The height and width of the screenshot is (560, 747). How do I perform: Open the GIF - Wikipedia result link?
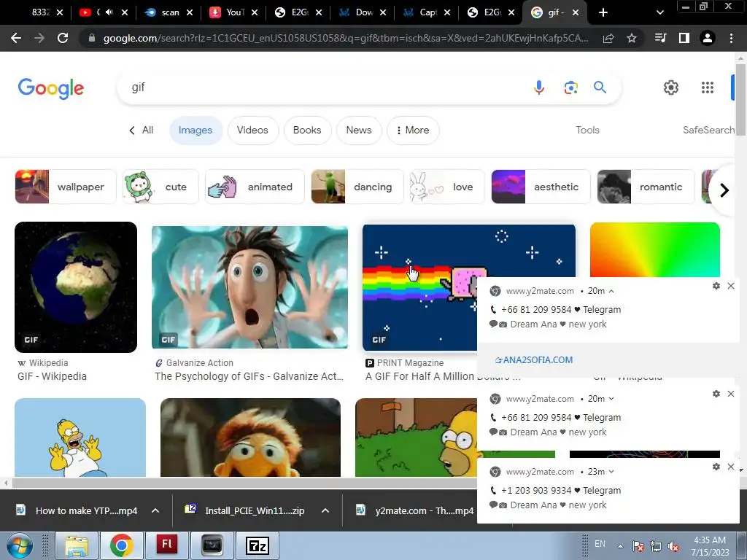pos(52,376)
